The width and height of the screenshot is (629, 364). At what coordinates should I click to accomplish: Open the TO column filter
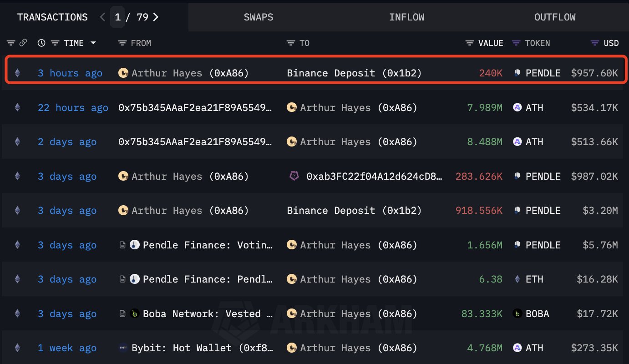(x=291, y=43)
